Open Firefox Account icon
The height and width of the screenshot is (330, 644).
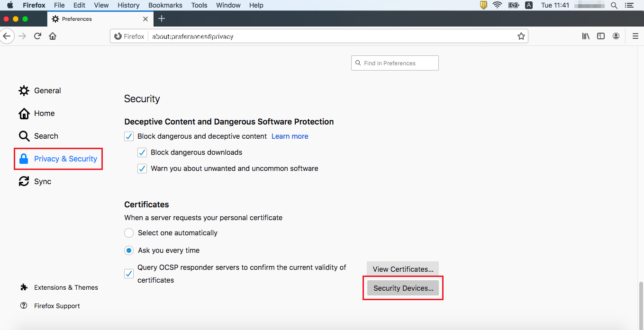click(616, 36)
